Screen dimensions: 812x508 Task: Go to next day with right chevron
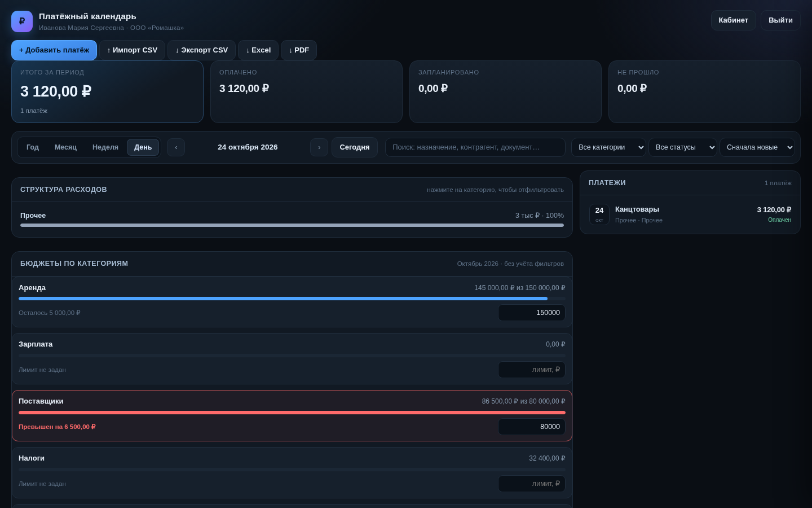coord(319,147)
